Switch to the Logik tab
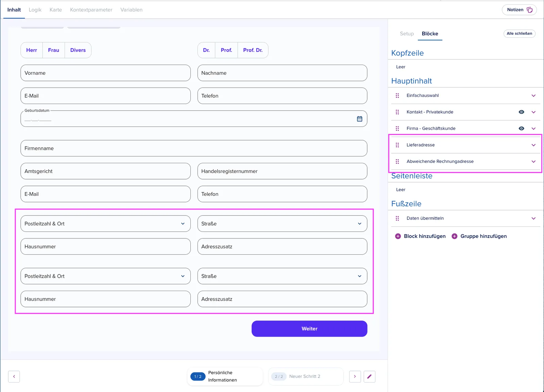This screenshot has width=544, height=392. [x=35, y=10]
